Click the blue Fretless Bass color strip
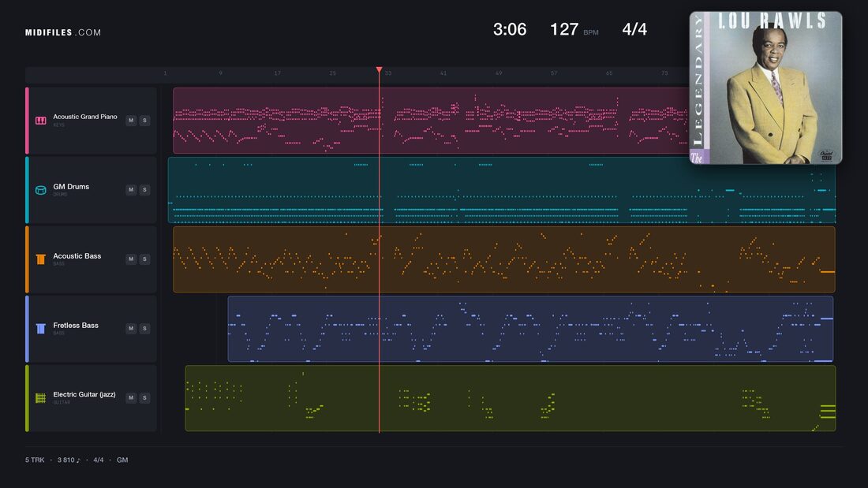This screenshot has width=868, height=488. tap(27, 329)
